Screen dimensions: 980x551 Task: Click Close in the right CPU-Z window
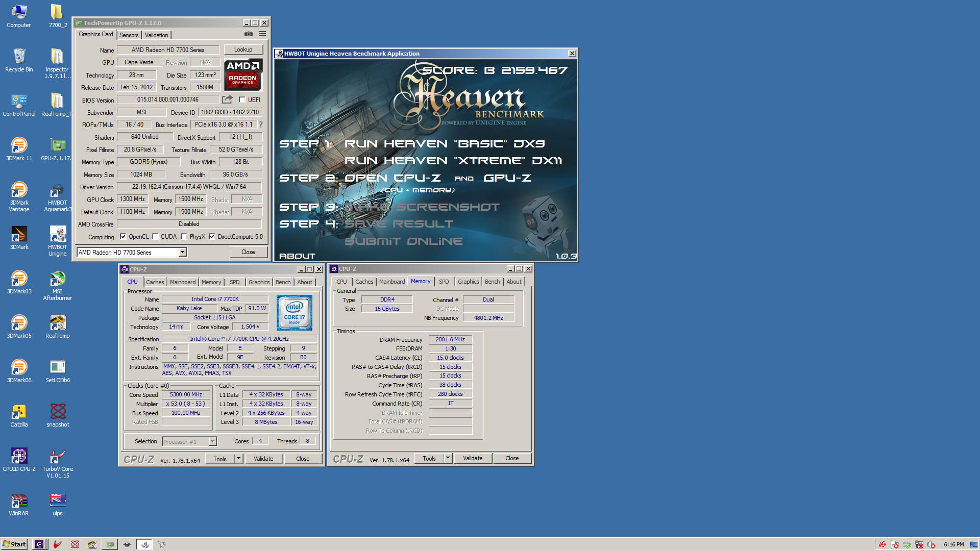[x=512, y=458]
